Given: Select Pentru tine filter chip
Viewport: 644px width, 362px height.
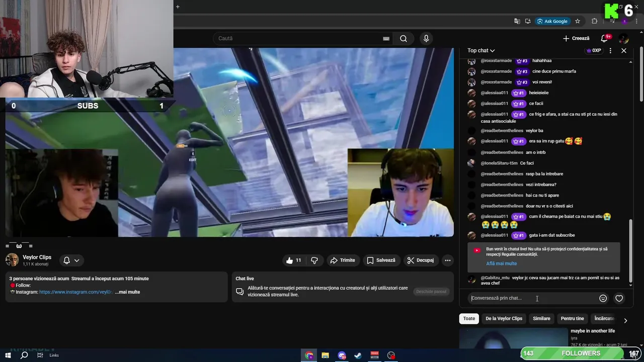Looking at the screenshot, I should pyautogui.click(x=573, y=319).
